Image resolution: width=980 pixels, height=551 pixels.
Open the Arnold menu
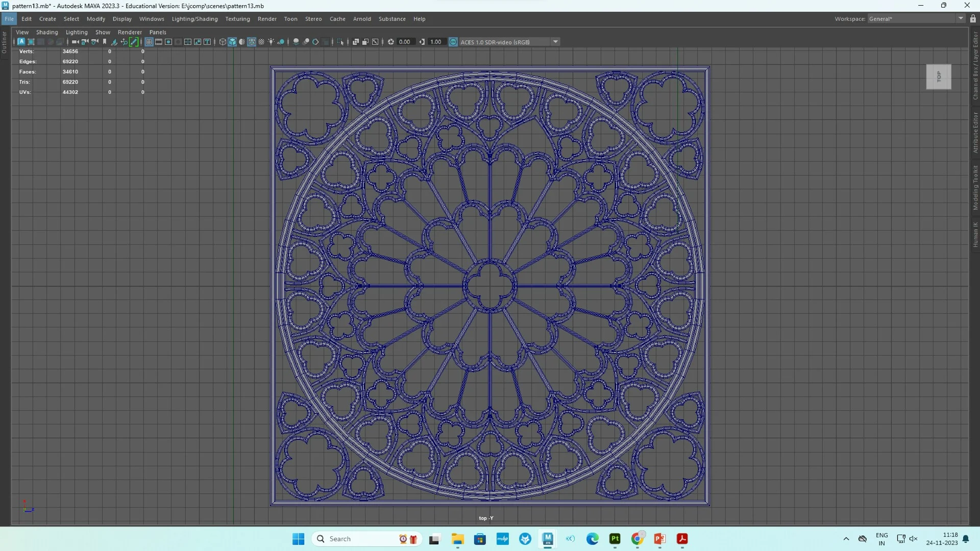click(x=362, y=19)
